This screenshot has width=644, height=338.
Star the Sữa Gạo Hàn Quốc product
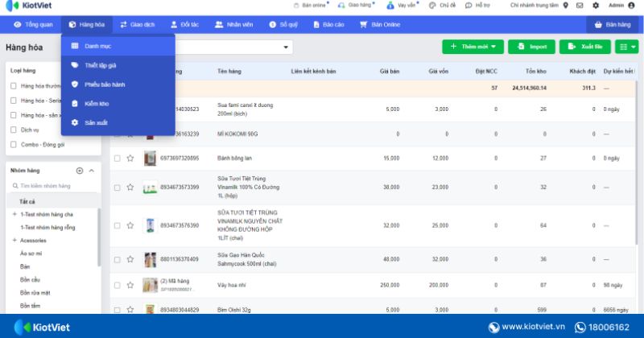(130, 259)
